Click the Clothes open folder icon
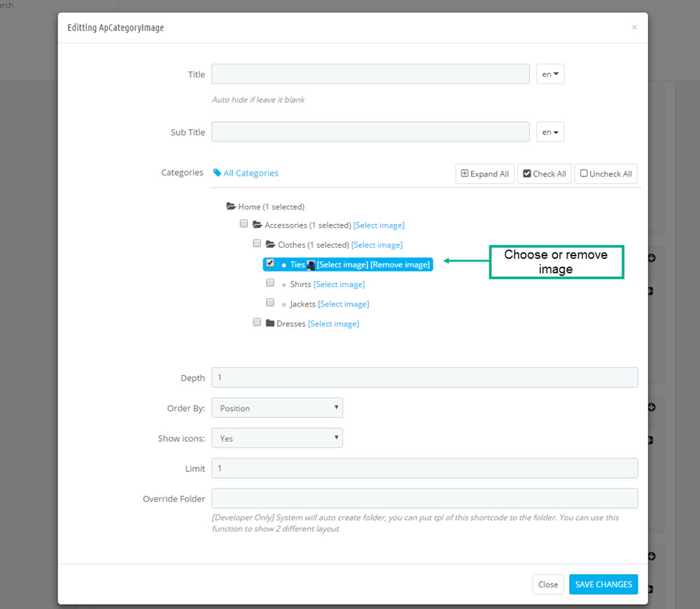The image size is (700, 609). pyautogui.click(x=270, y=244)
